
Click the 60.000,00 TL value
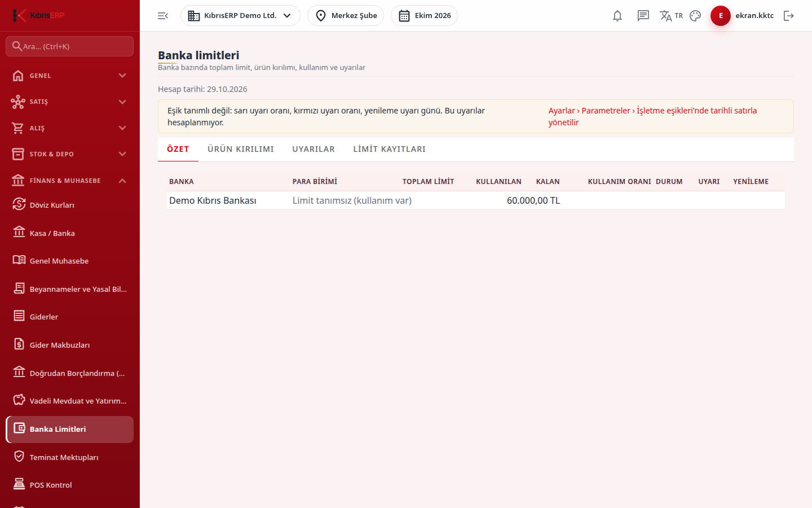533,200
